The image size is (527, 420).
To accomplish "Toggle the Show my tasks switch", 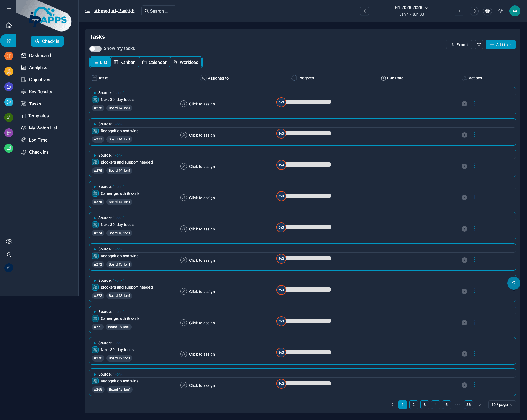I will 95,49.
